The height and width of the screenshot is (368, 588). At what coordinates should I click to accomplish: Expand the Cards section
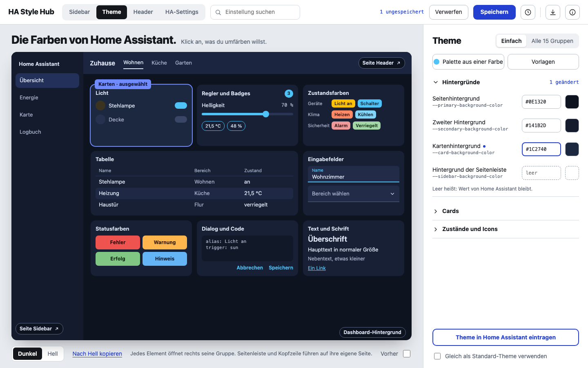(506, 211)
